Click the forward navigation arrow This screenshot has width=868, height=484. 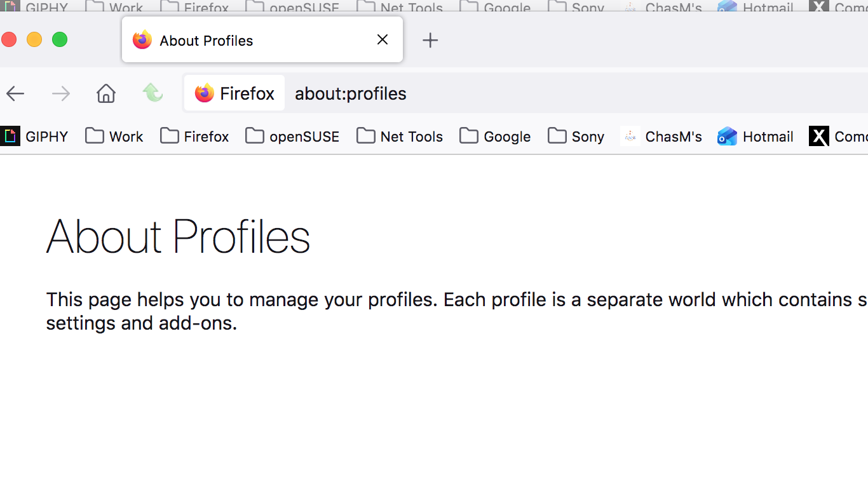tap(61, 94)
